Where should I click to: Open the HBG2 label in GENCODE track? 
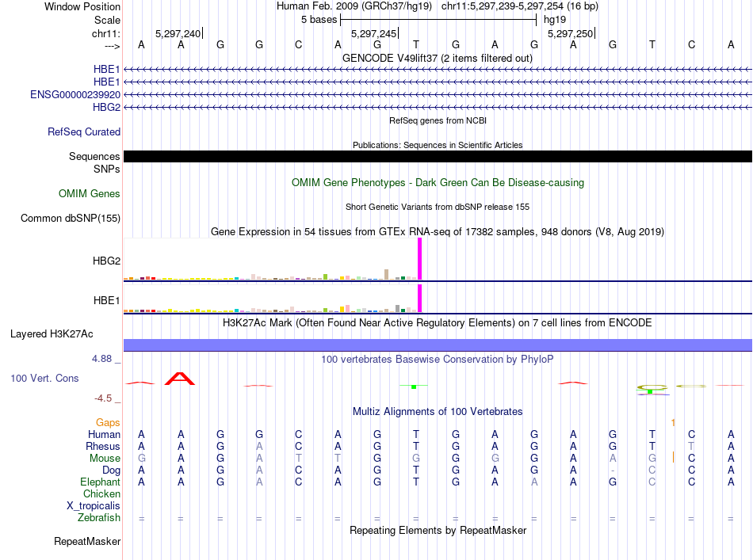tap(107, 107)
